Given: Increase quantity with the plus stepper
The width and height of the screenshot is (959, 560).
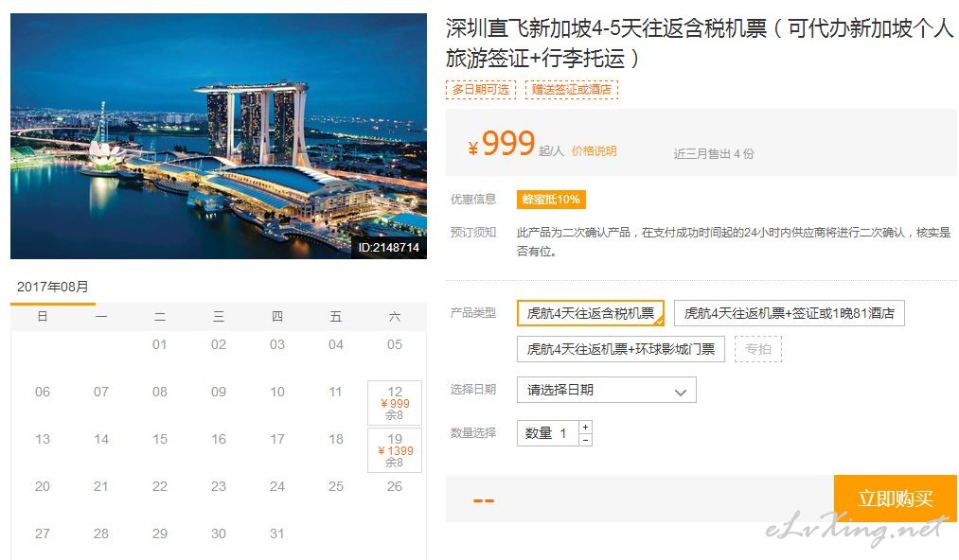Looking at the screenshot, I should [x=585, y=427].
